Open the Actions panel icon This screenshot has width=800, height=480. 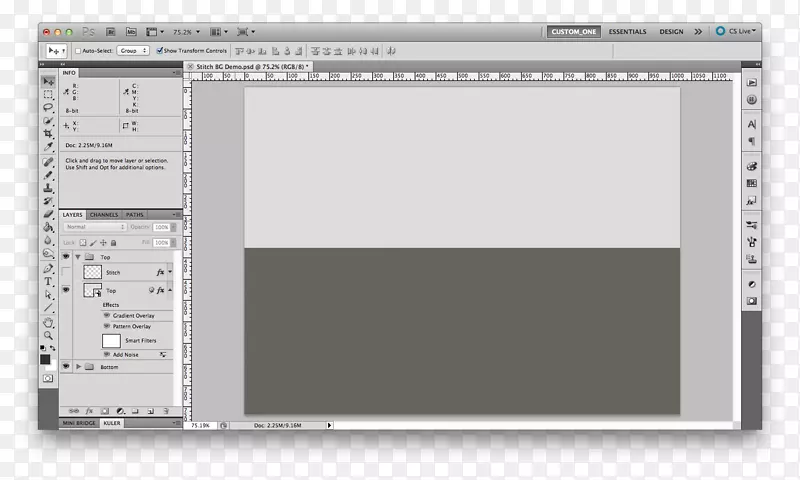point(752,83)
